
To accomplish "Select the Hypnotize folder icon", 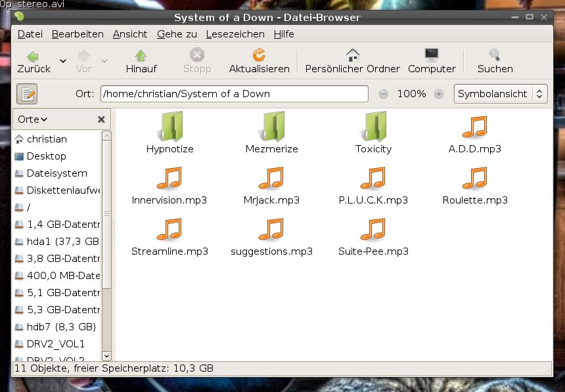I will point(170,126).
